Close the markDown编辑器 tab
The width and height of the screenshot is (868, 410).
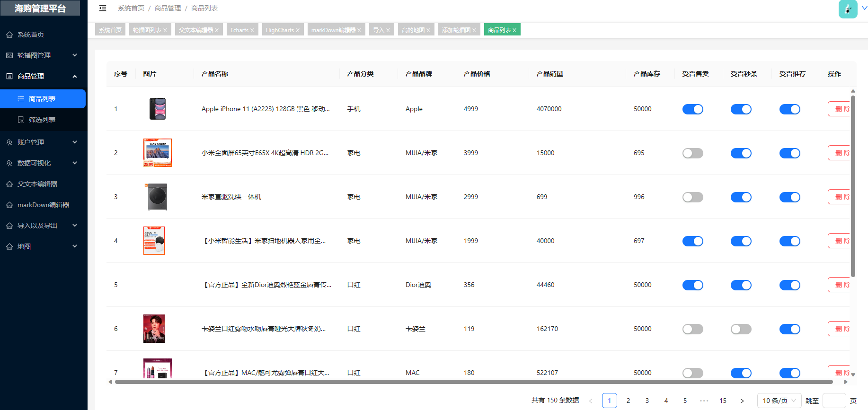(x=359, y=30)
